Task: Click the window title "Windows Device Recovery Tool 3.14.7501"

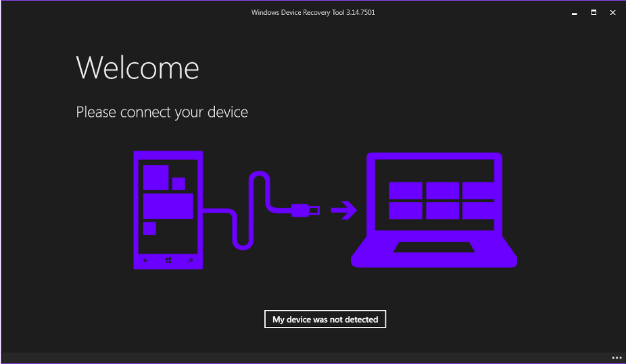Action: click(x=313, y=12)
